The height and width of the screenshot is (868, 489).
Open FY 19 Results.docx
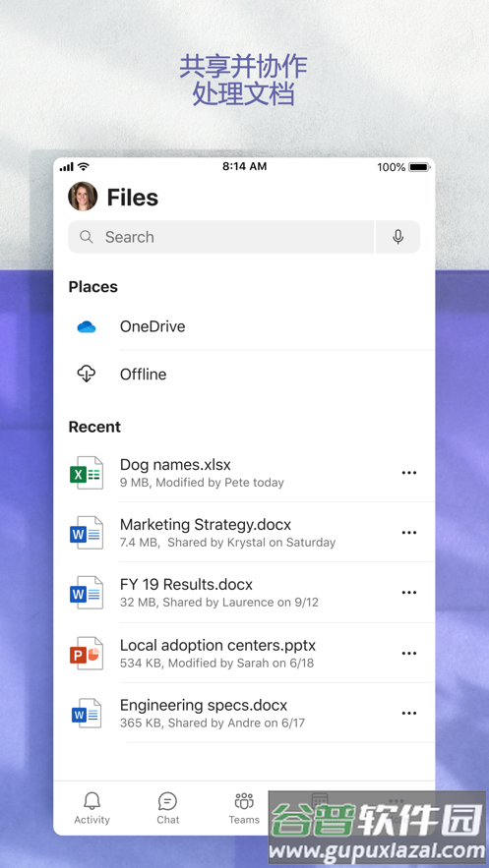[x=244, y=593]
